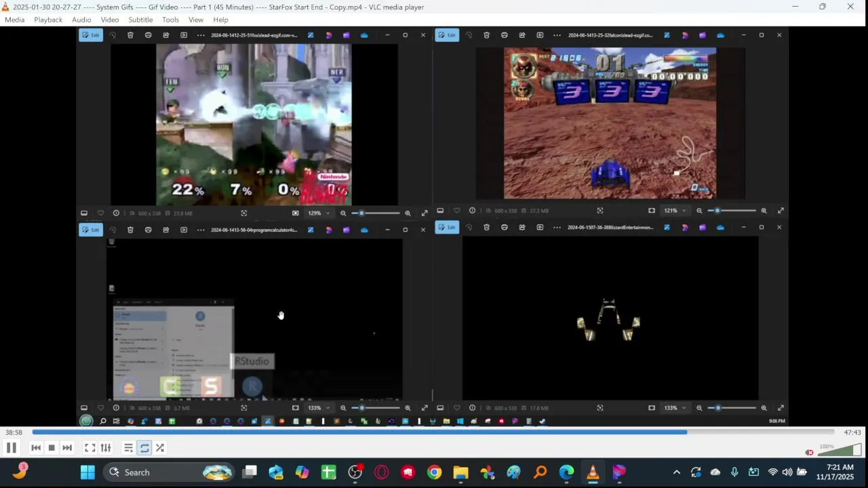868x488 pixels.
Task: Open the 129% zoom dropdown
Action: 319,213
